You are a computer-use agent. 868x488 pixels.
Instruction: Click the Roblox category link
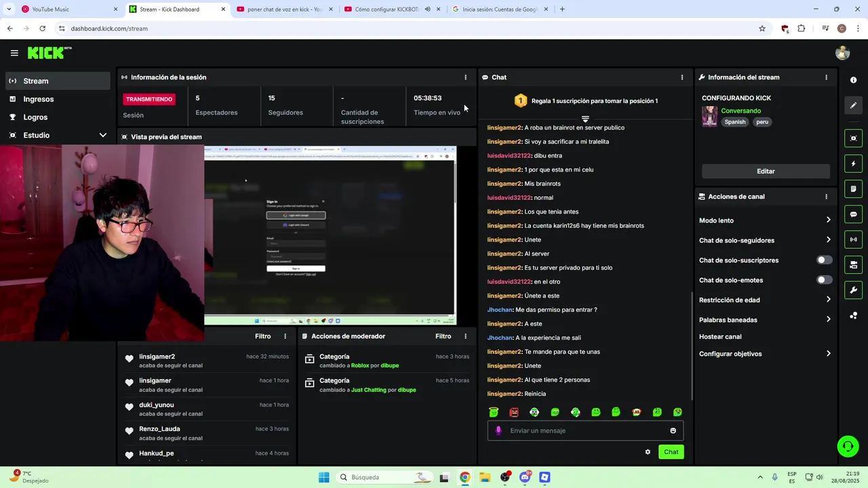pyautogui.click(x=360, y=365)
